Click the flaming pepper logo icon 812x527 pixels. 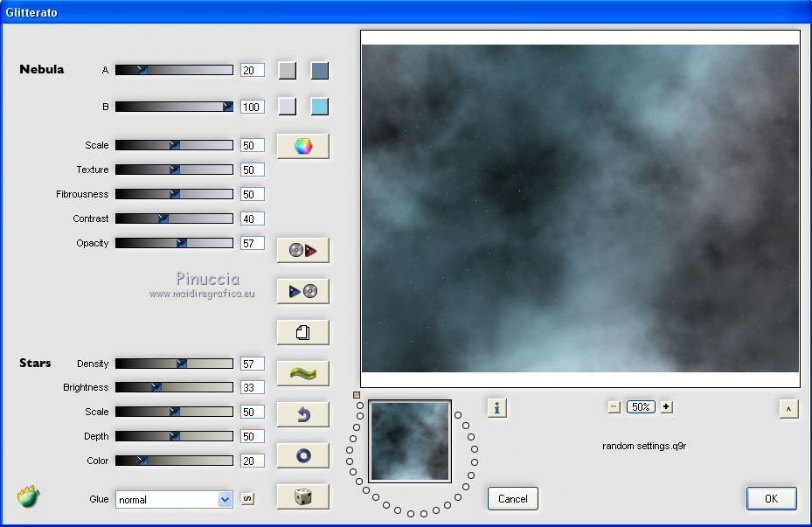pos(29,496)
